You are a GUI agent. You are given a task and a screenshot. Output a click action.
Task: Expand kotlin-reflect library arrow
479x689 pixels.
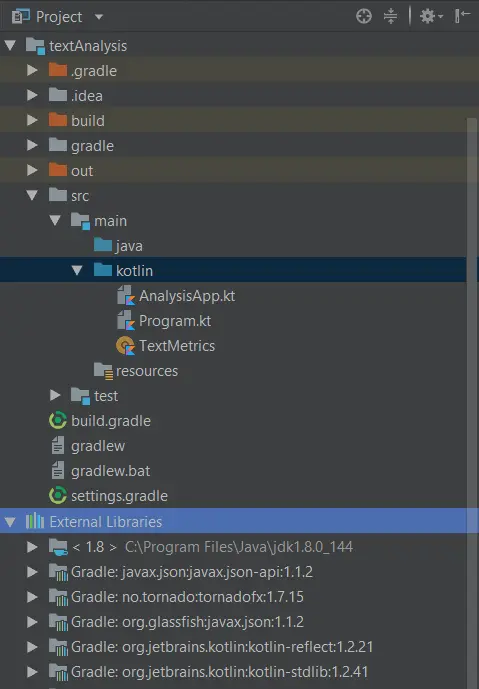tap(32, 647)
